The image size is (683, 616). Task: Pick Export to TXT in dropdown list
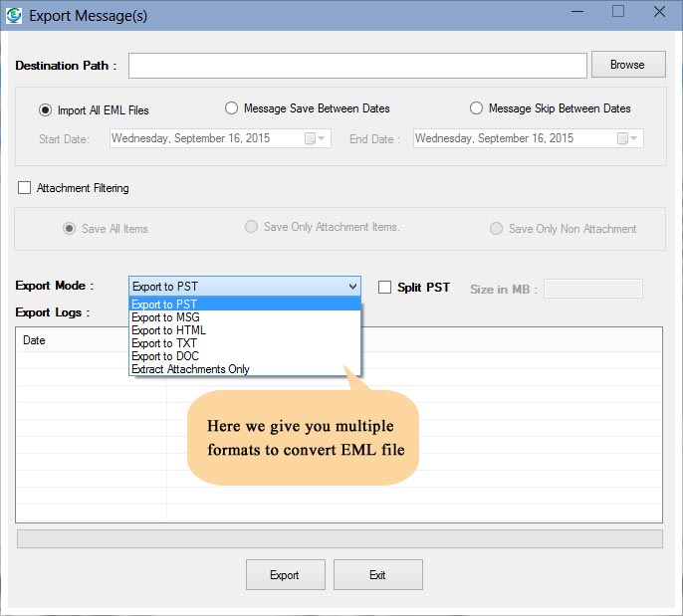pos(164,343)
